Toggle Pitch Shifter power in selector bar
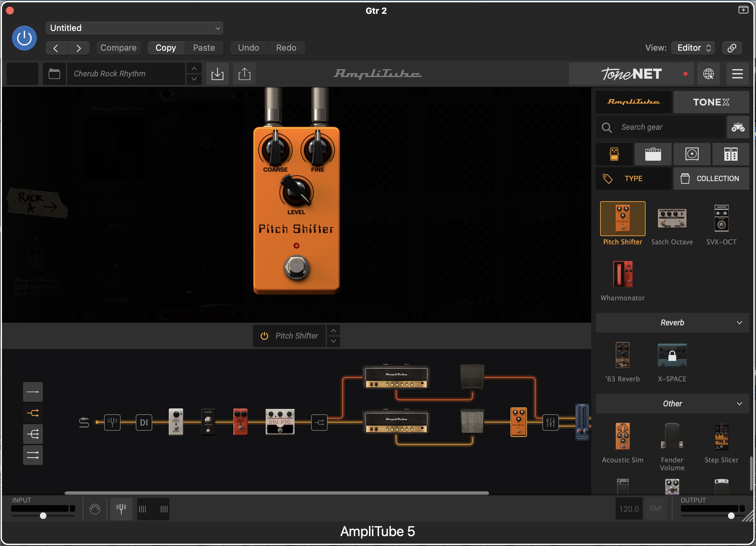The image size is (756, 546). tap(264, 336)
